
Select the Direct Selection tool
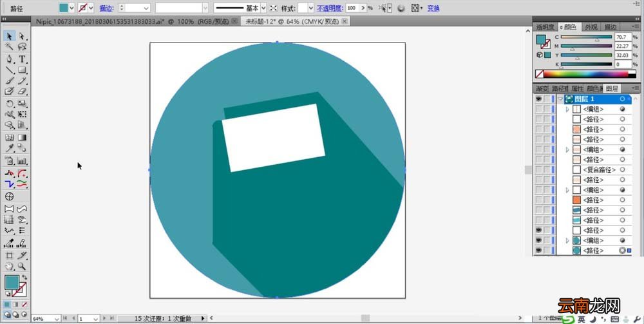(x=22, y=37)
